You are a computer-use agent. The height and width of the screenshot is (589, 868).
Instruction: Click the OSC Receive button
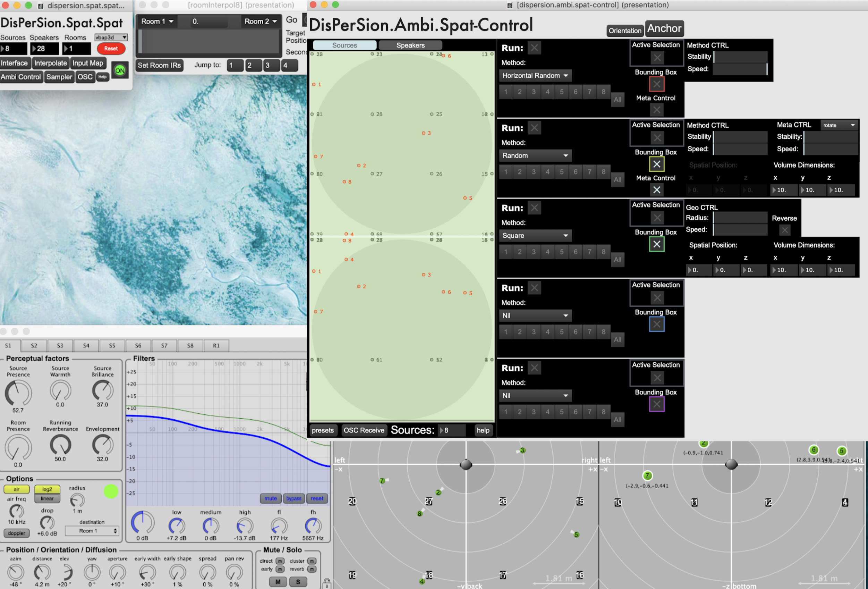click(x=364, y=430)
